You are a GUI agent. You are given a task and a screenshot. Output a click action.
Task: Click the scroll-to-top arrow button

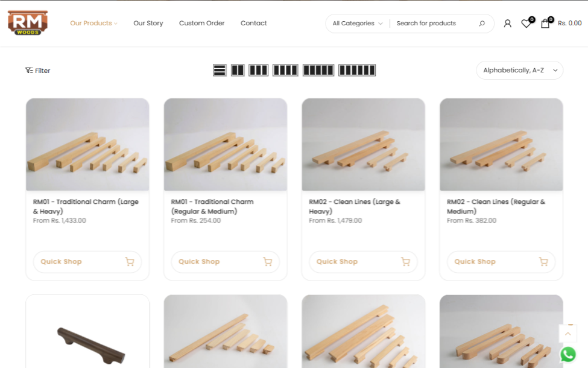pyautogui.click(x=567, y=334)
